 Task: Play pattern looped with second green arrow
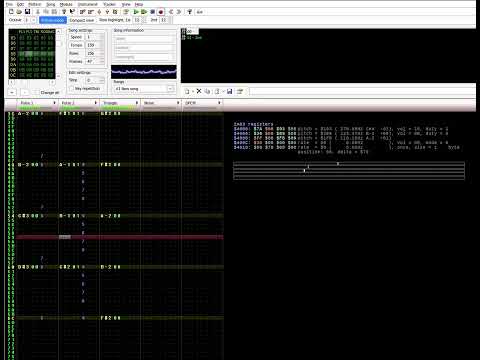click(x=144, y=12)
